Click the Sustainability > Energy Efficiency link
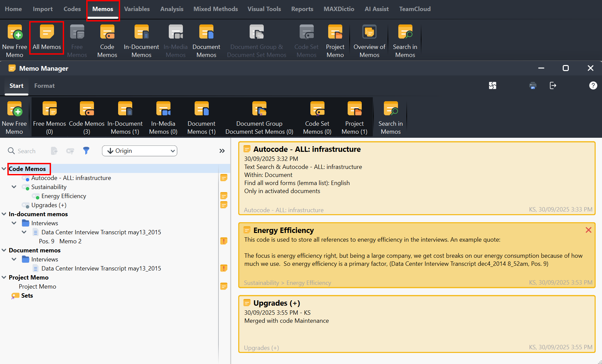The image size is (602, 364). coord(287,283)
